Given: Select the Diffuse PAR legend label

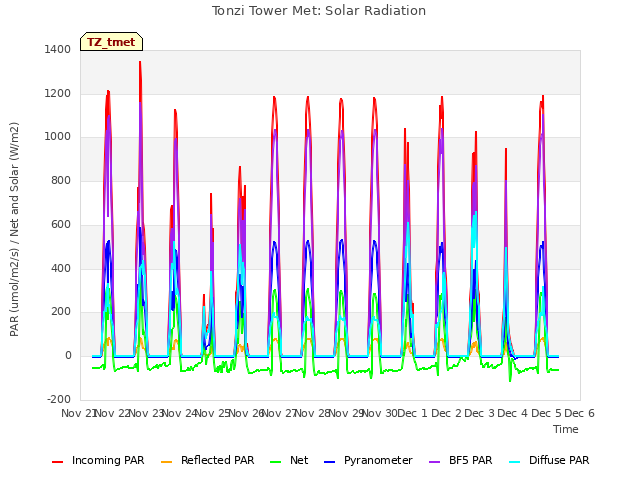Looking at the screenshot, I should click(559, 460).
